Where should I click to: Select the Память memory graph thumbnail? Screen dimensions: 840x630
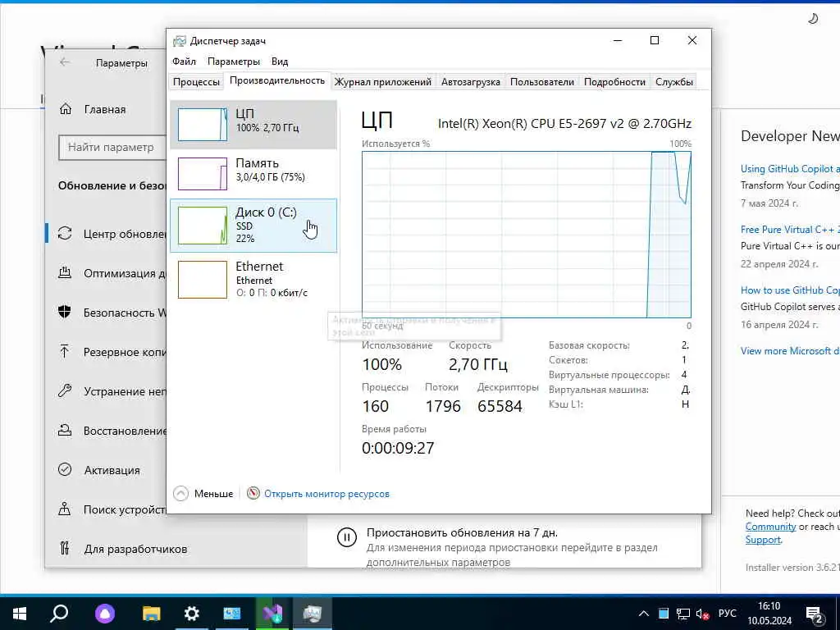click(x=203, y=174)
